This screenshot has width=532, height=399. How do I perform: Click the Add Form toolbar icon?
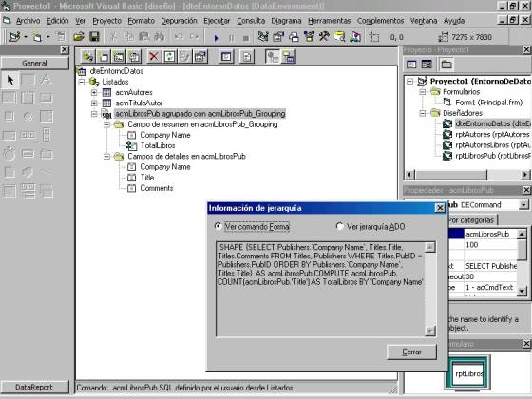[37, 37]
